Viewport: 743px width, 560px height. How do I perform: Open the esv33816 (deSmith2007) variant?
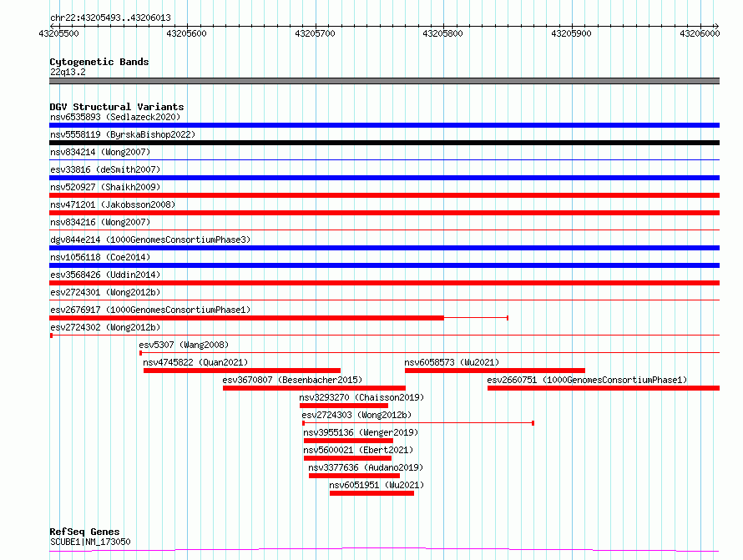tap(105, 169)
